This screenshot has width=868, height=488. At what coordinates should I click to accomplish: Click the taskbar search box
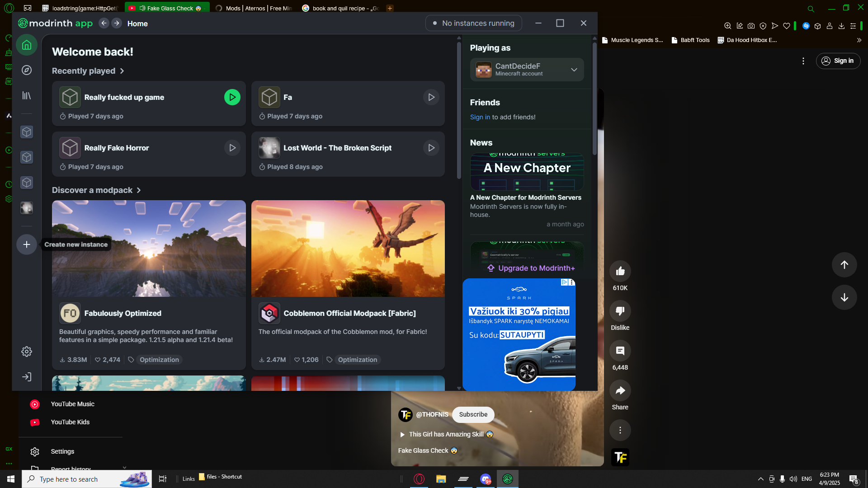coord(87,479)
